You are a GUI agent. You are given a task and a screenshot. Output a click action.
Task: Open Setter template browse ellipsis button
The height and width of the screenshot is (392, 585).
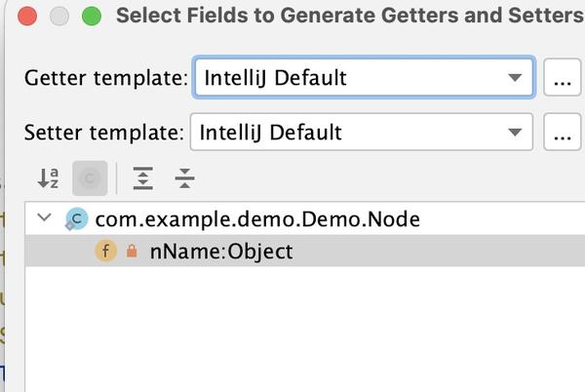pos(561,133)
